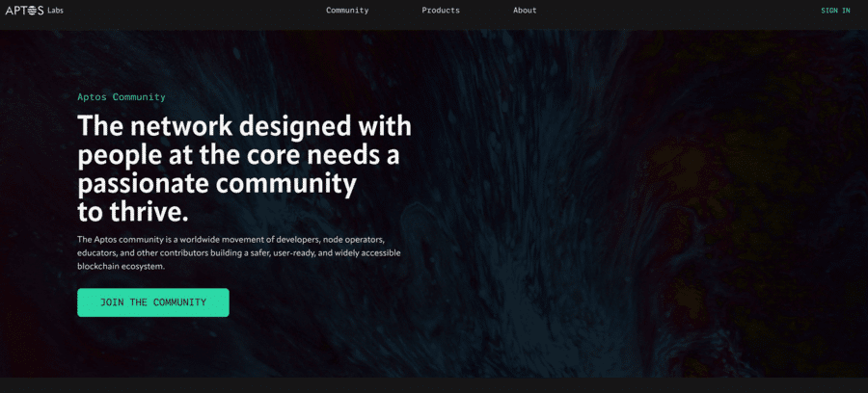Viewport: 868px width, 393px height.
Task: Click the circular "O" glyph in Aptos logo
Action: [32, 10]
